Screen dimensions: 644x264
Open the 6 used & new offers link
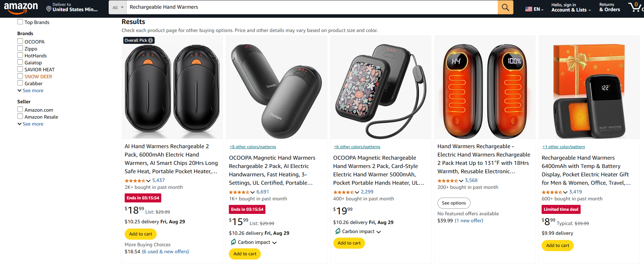click(165, 251)
